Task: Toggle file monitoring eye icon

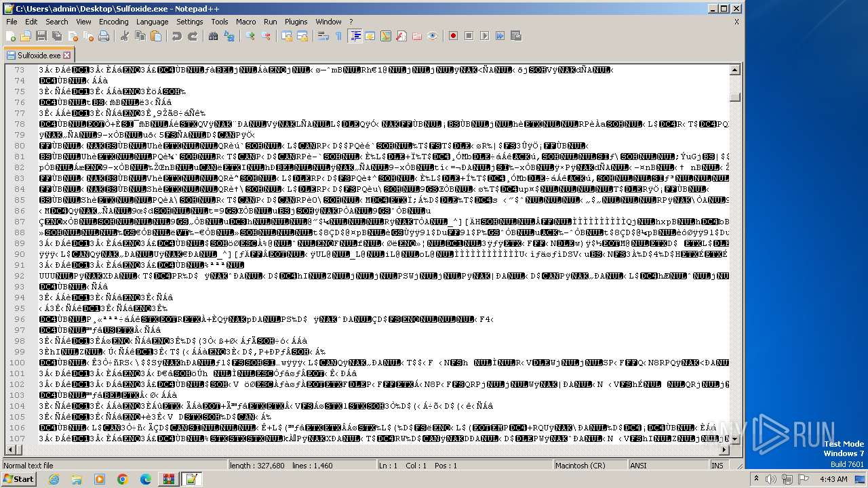Action: click(432, 36)
